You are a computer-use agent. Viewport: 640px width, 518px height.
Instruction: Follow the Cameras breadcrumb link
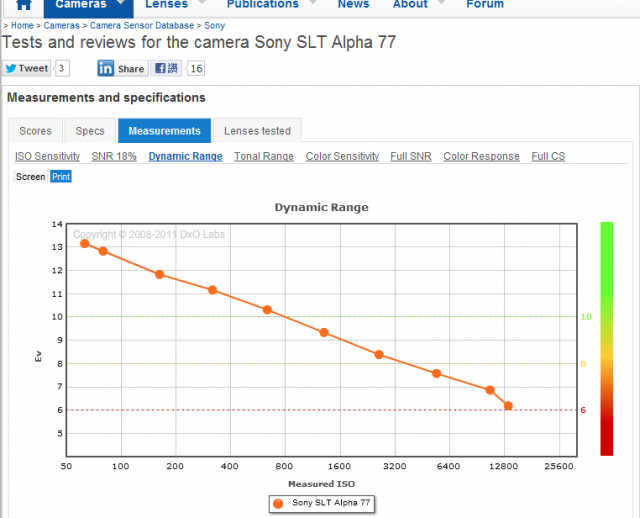[62, 26]
